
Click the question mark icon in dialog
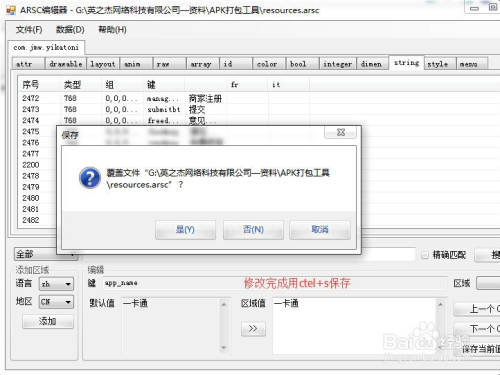point(90,178)
